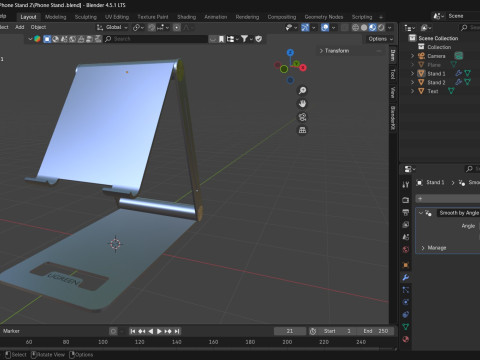Switch to the Sculpting workspace tab

click(86, 17)
